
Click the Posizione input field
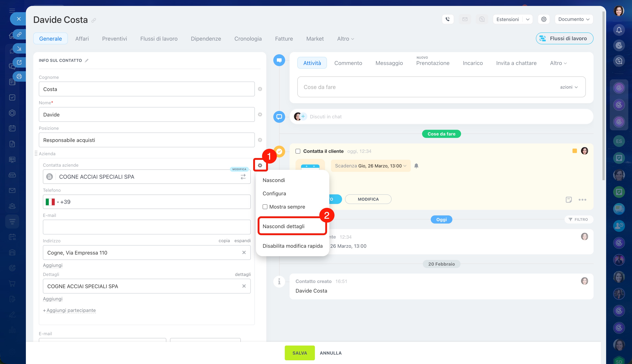(146, 140)
